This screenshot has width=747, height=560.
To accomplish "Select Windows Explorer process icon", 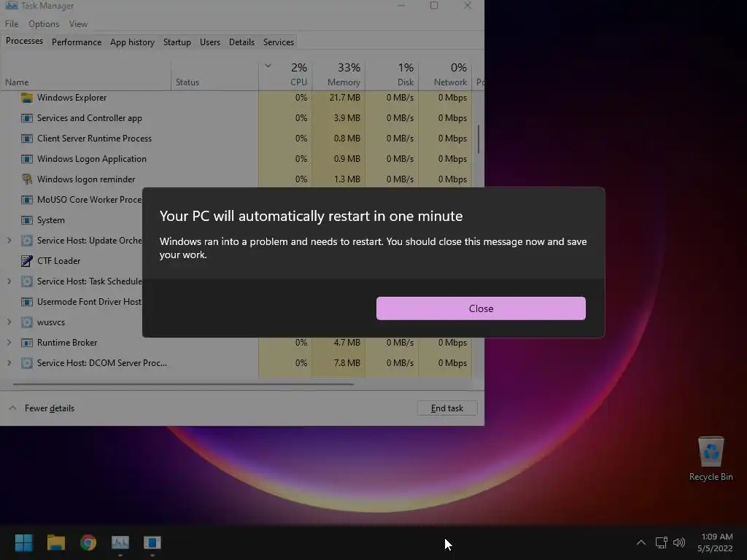I will (27, 98).
